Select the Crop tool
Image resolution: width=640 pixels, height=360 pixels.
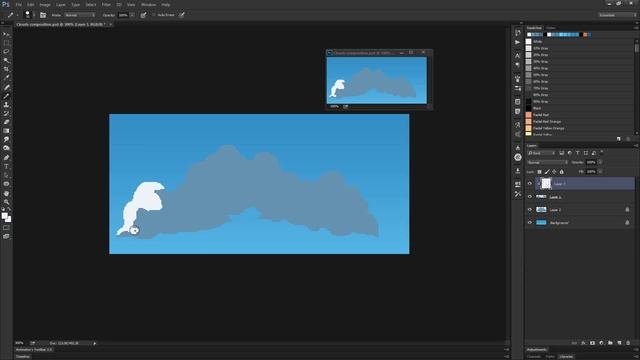click(6, 69)
